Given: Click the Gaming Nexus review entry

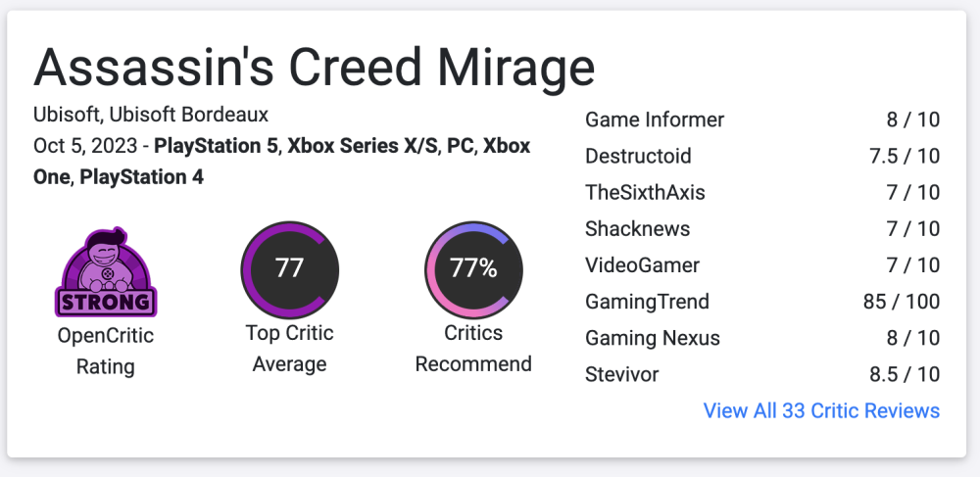Looking at the screenshot, I should tap(653, 338).
